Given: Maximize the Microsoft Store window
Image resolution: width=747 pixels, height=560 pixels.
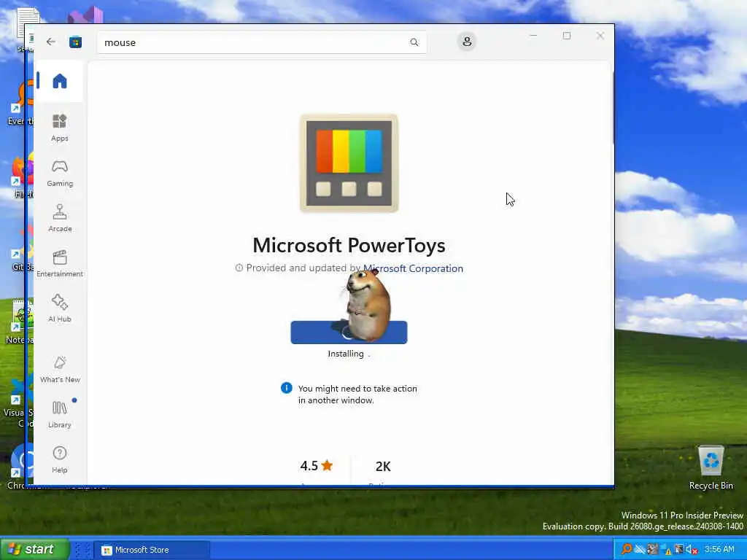Looking at the screenshot, I should click(566, 36).
